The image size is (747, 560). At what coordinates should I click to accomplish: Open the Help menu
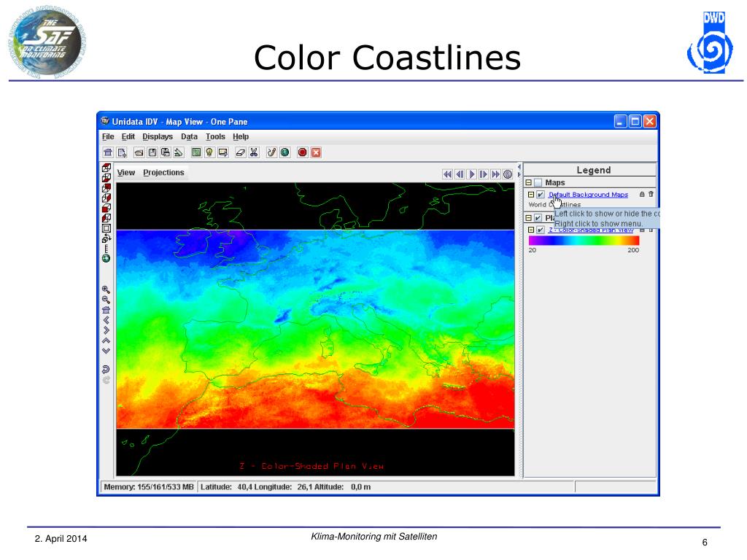pos(241,136)
